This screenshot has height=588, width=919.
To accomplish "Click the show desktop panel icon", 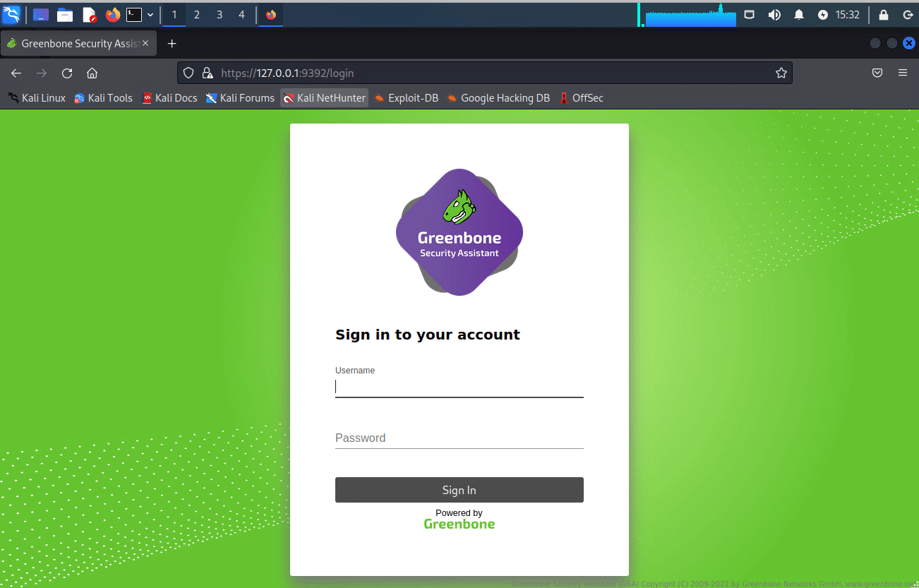I will point(41,15).
